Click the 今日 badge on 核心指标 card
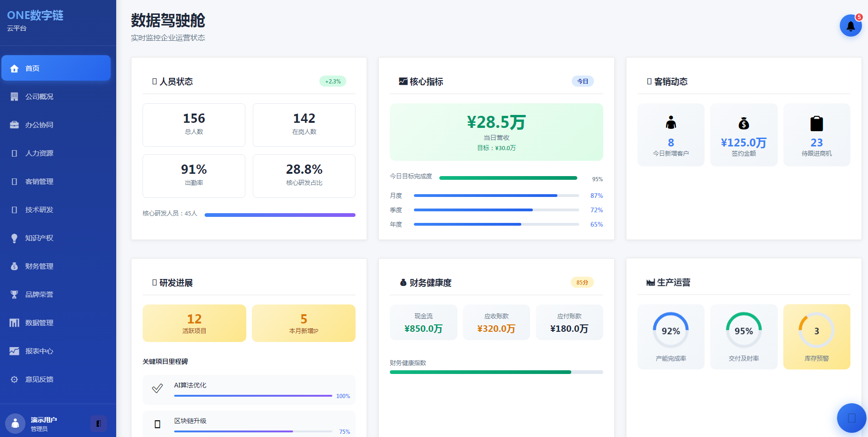This screenshot has width=868, height=437. point(583,81)
